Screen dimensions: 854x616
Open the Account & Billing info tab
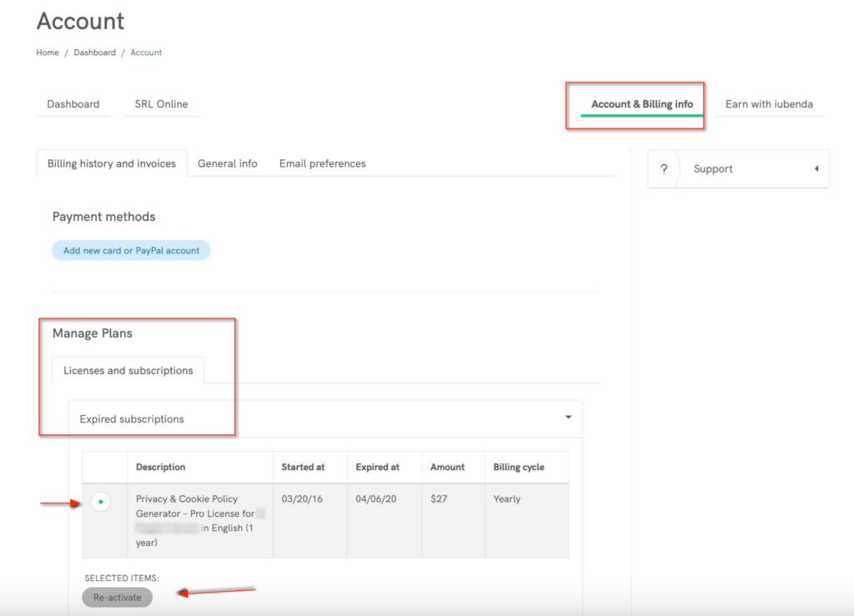pyautogui.click(x=641, y=104)
